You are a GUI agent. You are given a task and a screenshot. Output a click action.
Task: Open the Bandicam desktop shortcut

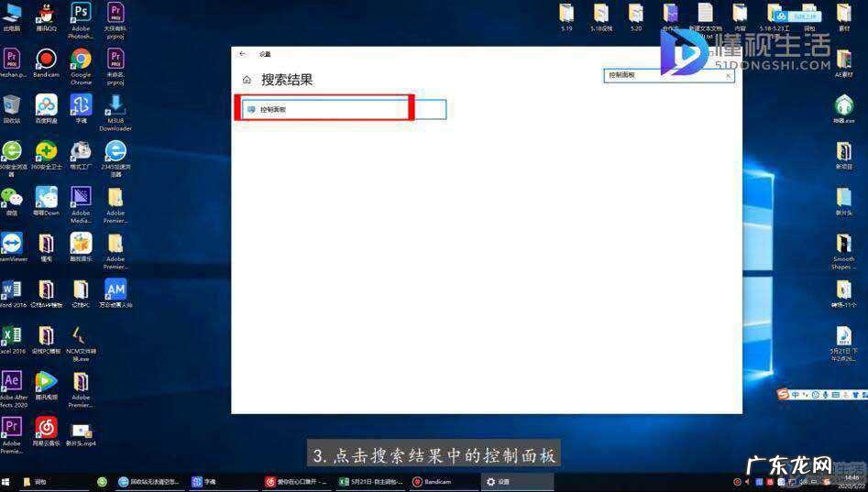[47, 62]
